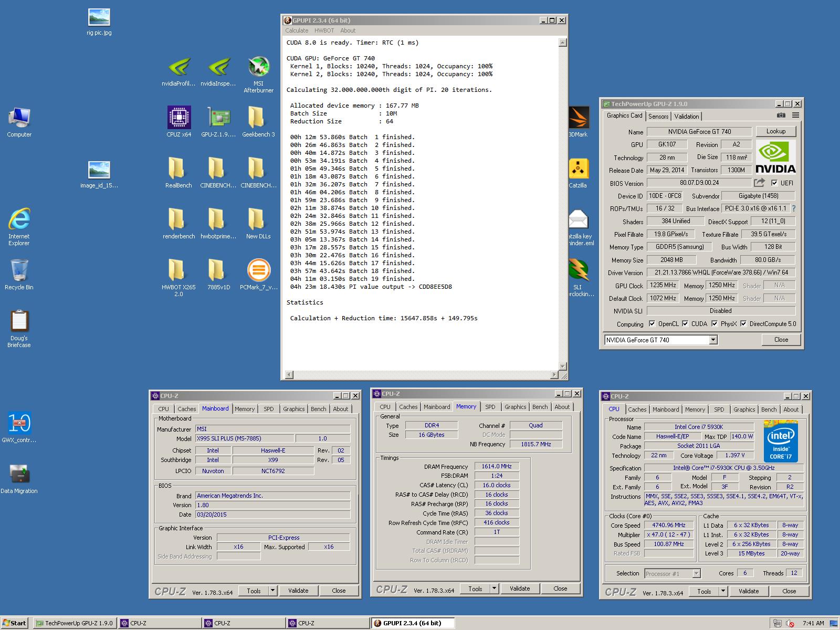This screenshot has height=630, width=840.
Task: Open the Calculate menu in GPUPI
Action: click(297, 30)
